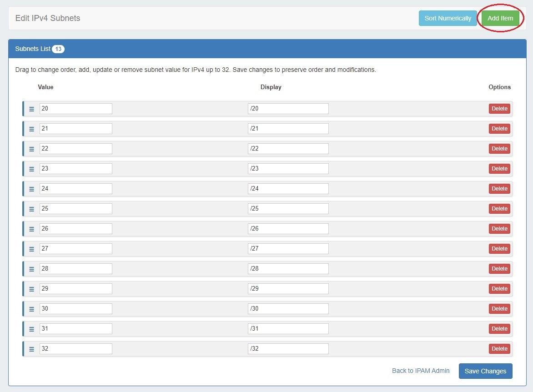Click the Sort Numerically button
This screenshot has width=533, height=392.
(448, 19)
